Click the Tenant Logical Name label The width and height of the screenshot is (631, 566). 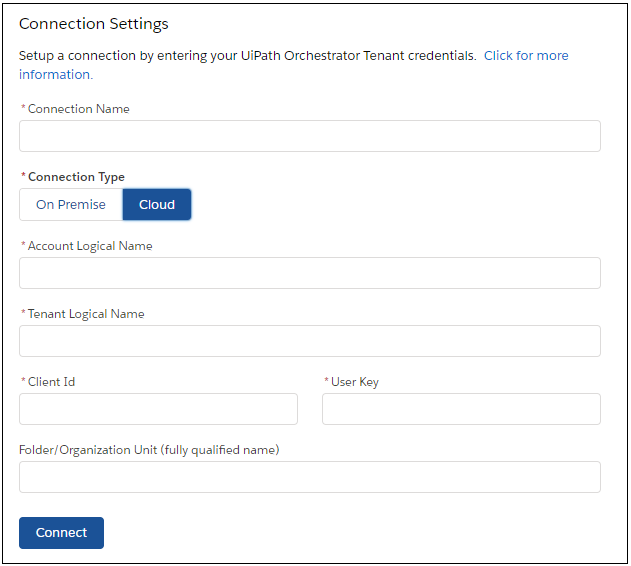click(x=86, y=314)
